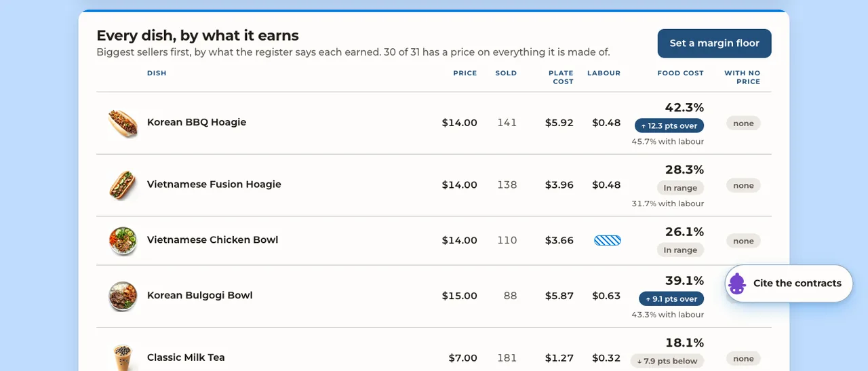This screenshot has height=371, width=868.
Task: Click the 18.1% food cost value
Action: click(684, 343)
